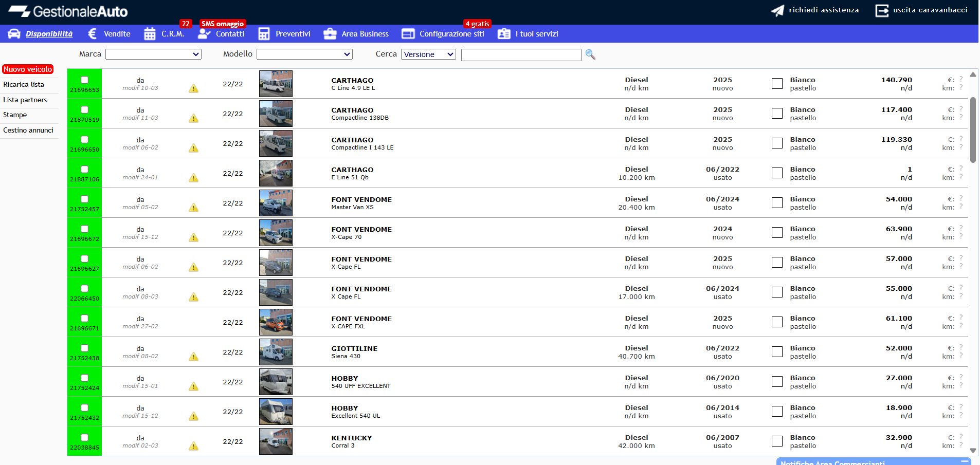Viewport: 980px width, 465px height.
Task: Select checkbox for vehicle 21887106
Action: point(84,169)
